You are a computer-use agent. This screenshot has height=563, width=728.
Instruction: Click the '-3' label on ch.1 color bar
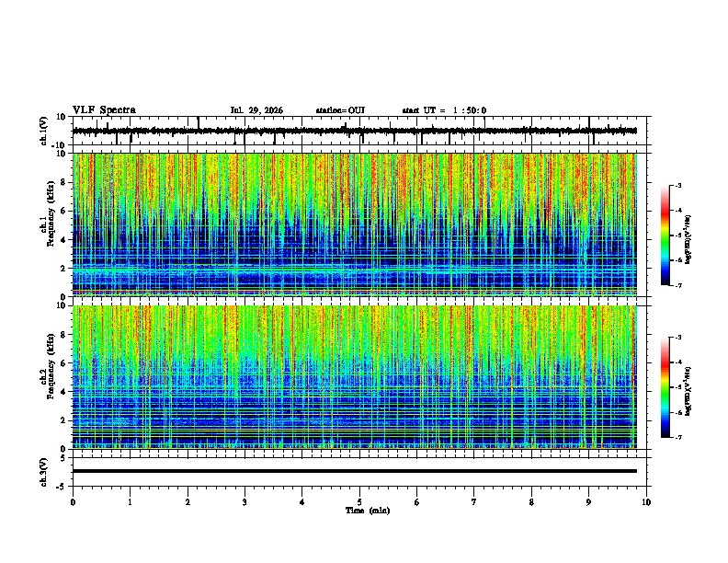(x=678, y=186)
